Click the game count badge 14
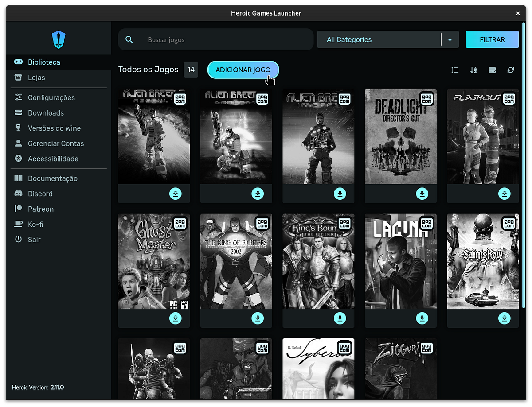 pos(191,70)
